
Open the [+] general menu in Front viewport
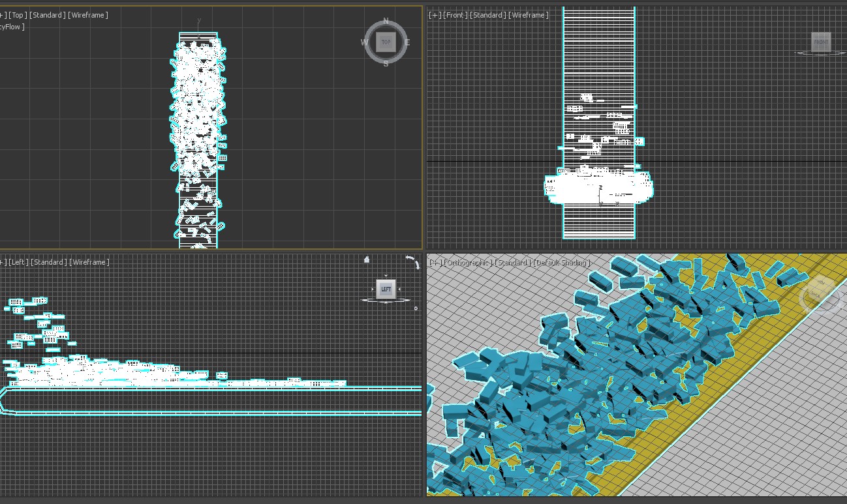pyautogui.click(x=435, y=15)
